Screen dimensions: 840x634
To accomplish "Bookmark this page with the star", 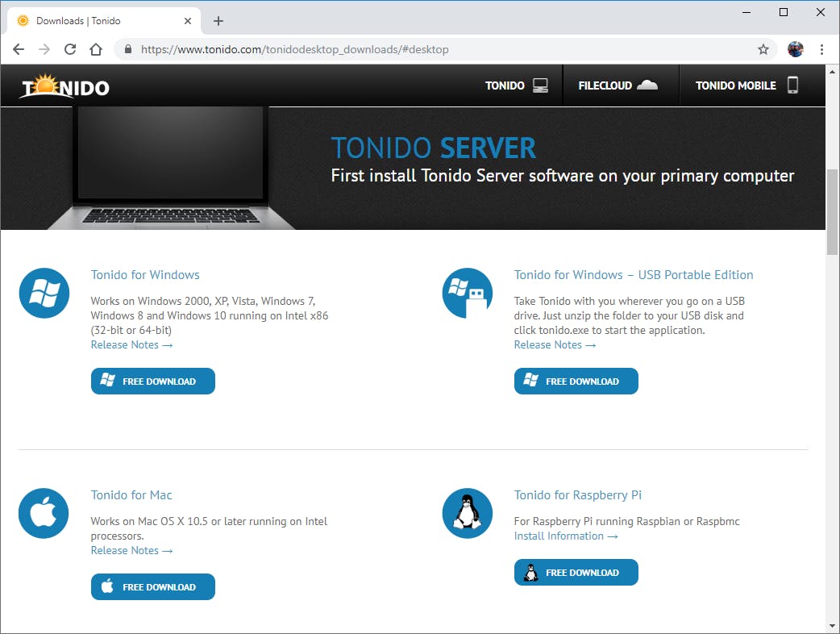I will (x=763, y=49).
